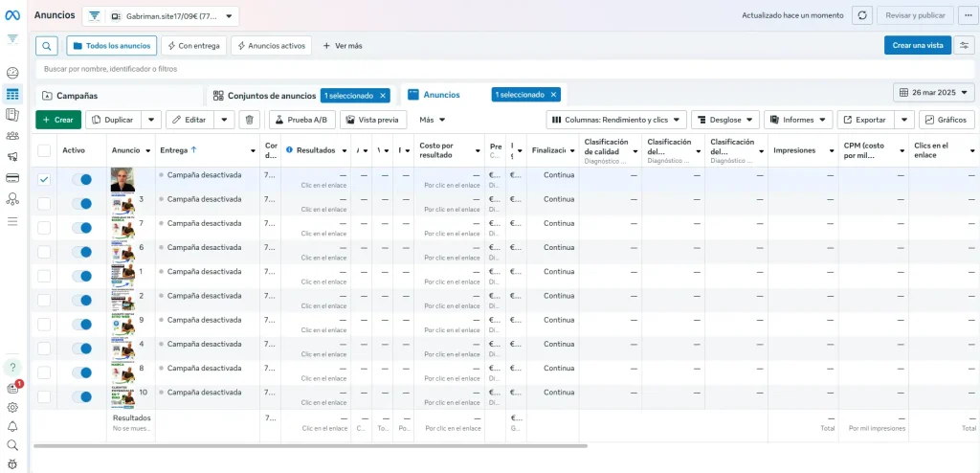
Task: Clear Conjuntos de anuncios selection chip
Action: click(383, 96)
